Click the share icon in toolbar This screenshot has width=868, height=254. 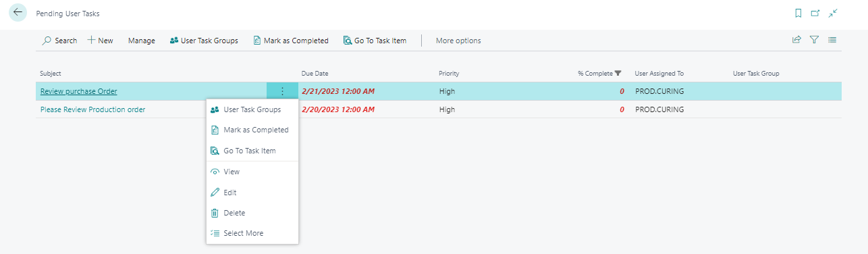pyautogui.click(x=796, y=40)
